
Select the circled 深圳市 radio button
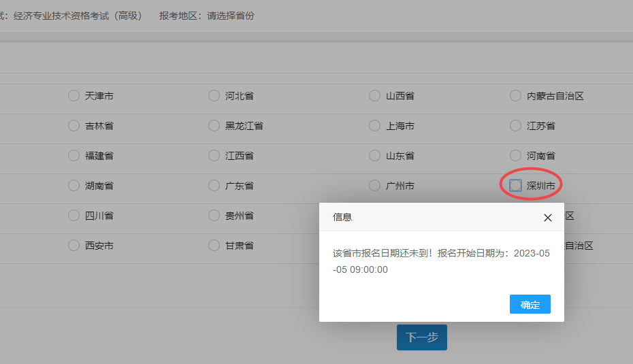click(x=516, y=186)
